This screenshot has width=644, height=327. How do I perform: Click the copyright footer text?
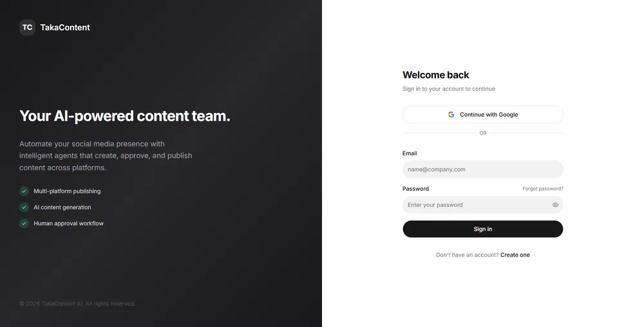tap(77, 304)
